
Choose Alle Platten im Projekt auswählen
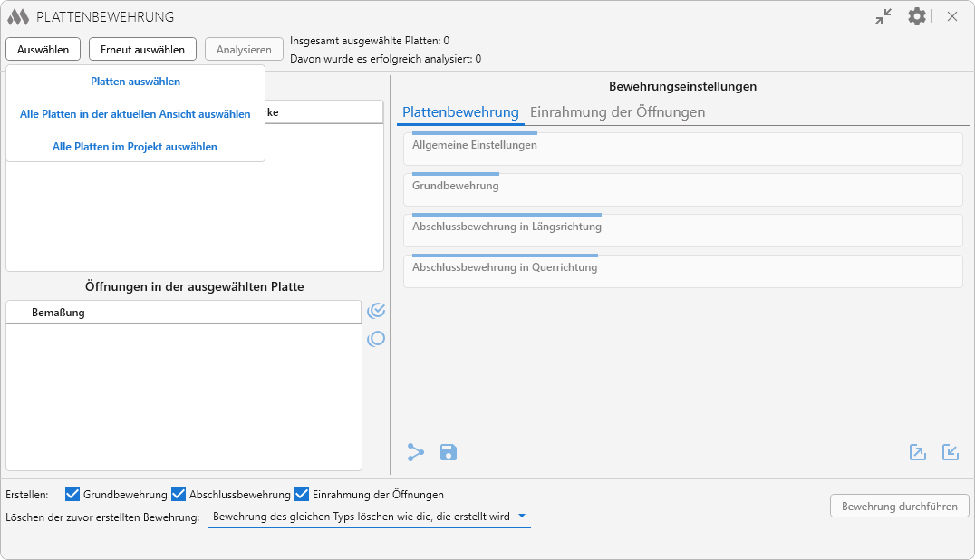[x=135, y=147]
